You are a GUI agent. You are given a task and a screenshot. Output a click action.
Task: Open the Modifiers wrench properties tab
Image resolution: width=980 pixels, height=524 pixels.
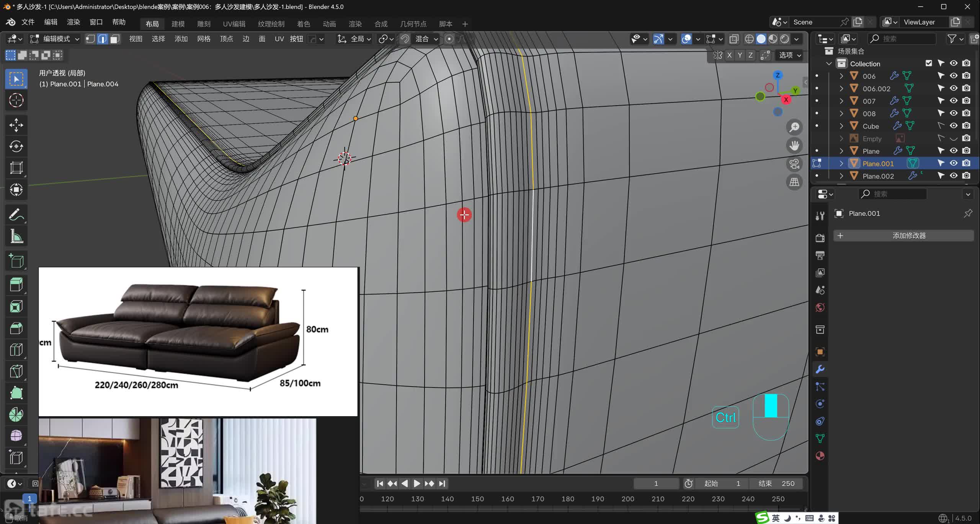click(820, 369)
